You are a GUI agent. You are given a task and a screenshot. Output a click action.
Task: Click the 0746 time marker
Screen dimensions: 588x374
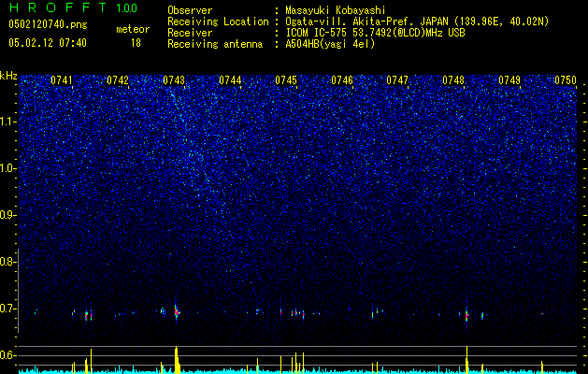[342, 80]
